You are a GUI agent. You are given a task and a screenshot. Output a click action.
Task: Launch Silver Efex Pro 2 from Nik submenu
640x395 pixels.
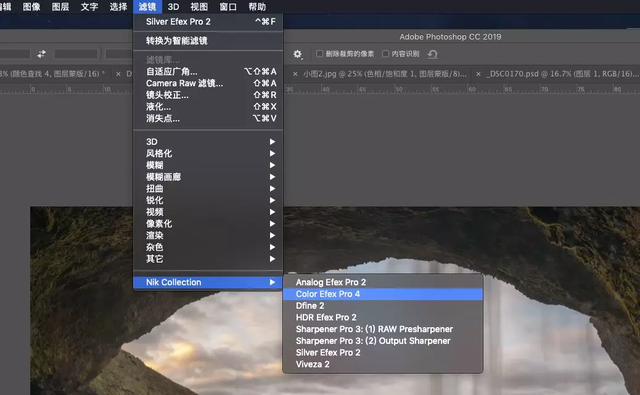[x=383, y=352]
